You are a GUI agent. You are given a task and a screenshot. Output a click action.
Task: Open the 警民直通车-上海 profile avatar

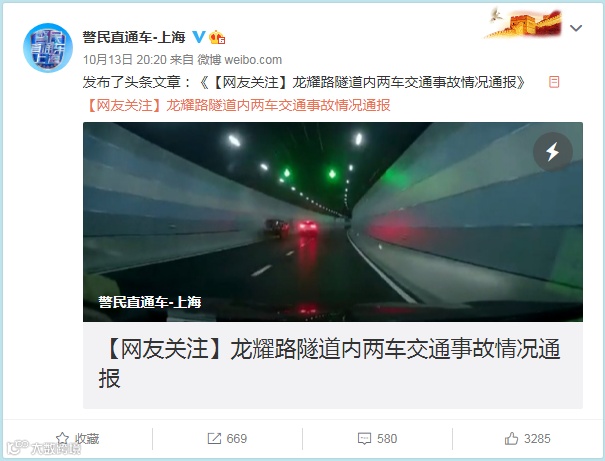tap(48, 48)
